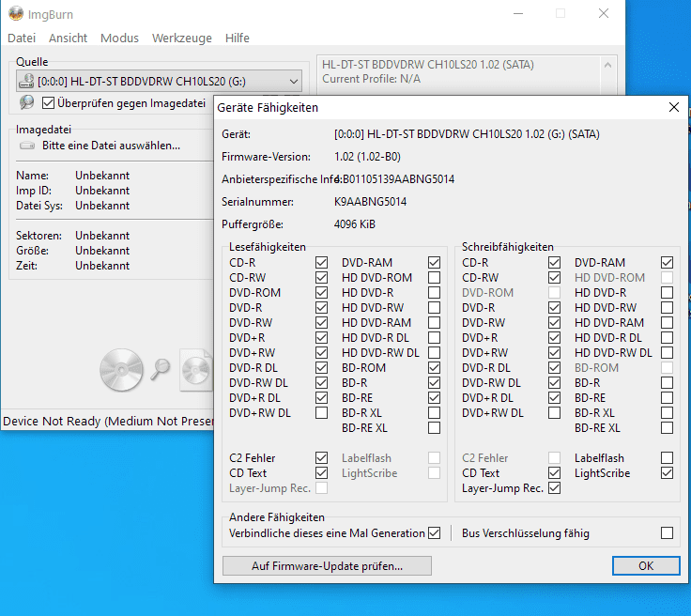Toggle Überprüfen gegen Imagedatei checkbox

[48, 103]
